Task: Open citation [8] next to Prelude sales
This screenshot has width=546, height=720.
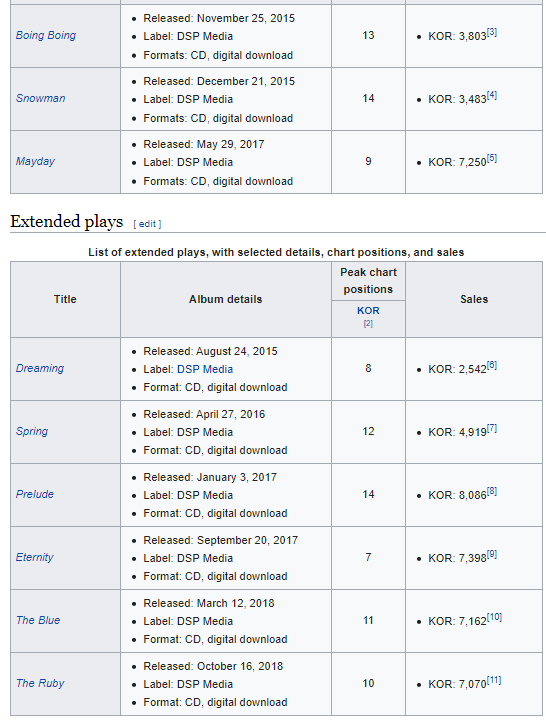Action: tap(492, 491)
